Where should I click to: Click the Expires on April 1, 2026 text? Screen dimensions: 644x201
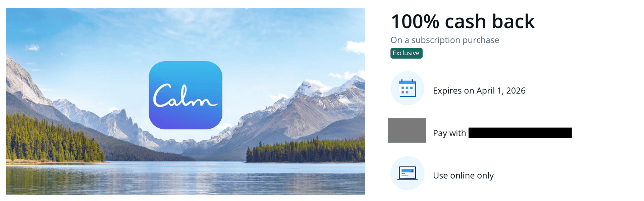pos(479,91)
